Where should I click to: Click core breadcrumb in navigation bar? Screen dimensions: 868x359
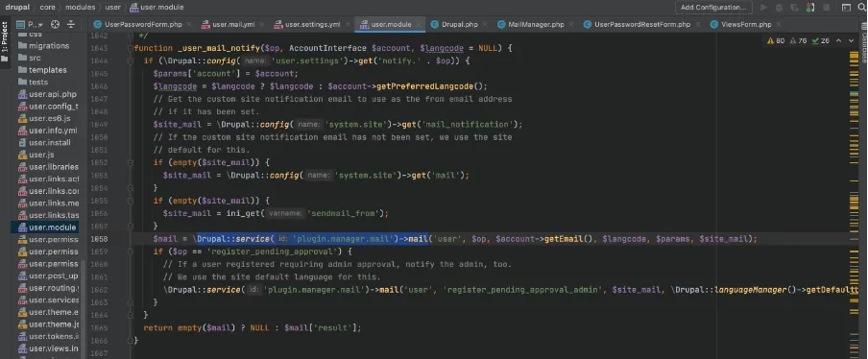click(48, 7)
